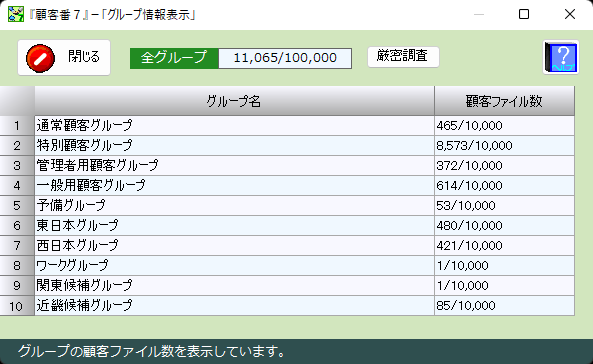Click the 全グループ green label

click(174, 58)
